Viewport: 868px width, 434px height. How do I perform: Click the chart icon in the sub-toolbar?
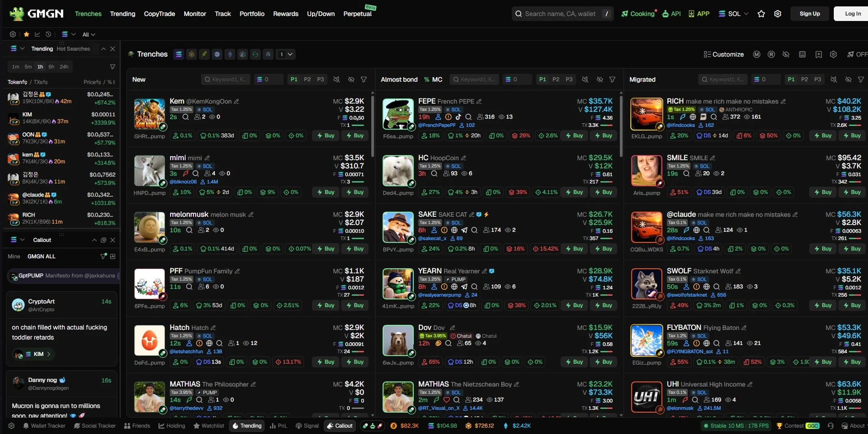37,34
